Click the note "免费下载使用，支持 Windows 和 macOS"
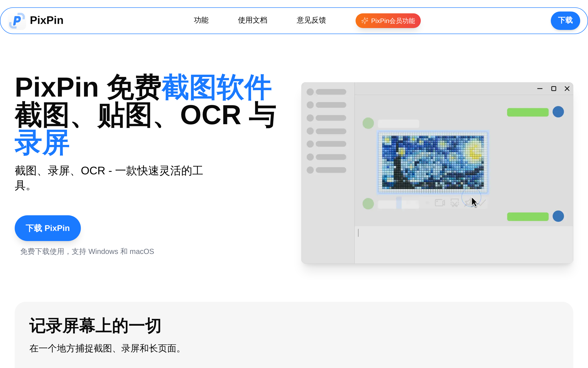588x368 pixels. [87, 251]
